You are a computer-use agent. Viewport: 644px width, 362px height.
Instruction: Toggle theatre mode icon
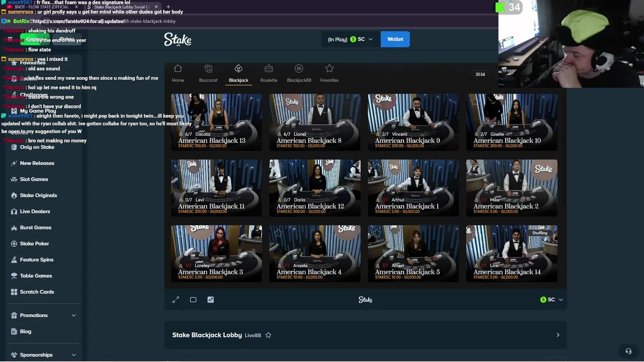pos(193,300)
